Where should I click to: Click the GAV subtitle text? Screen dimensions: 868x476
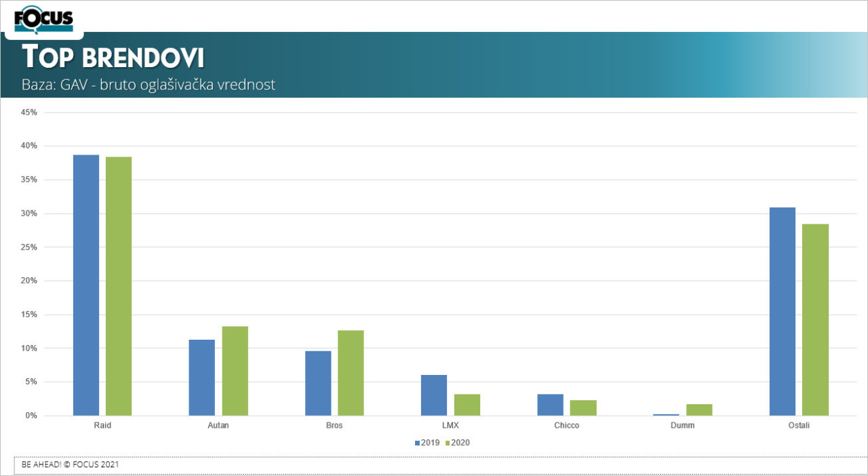(x=148, y=85)
